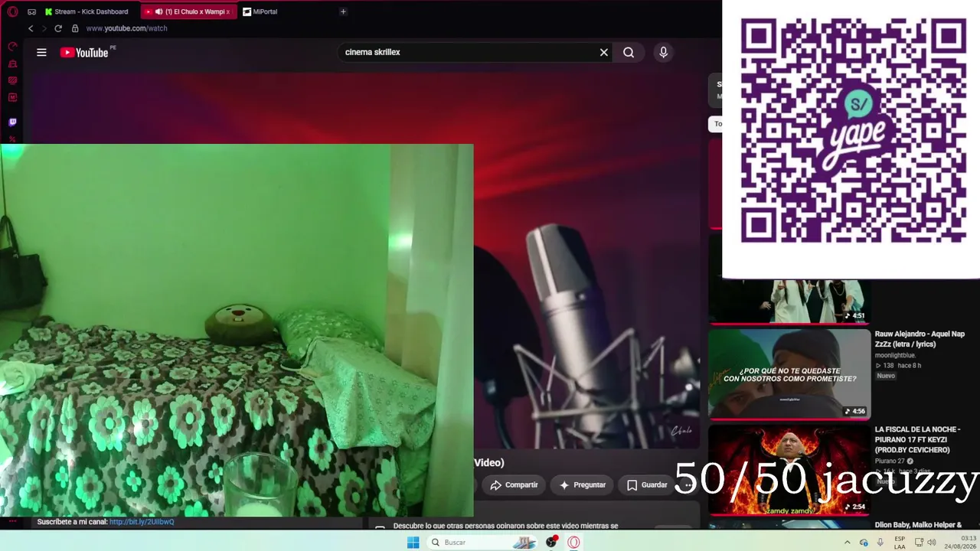
Task: Go to the YouTube home logo
Action: click(84, 52)
